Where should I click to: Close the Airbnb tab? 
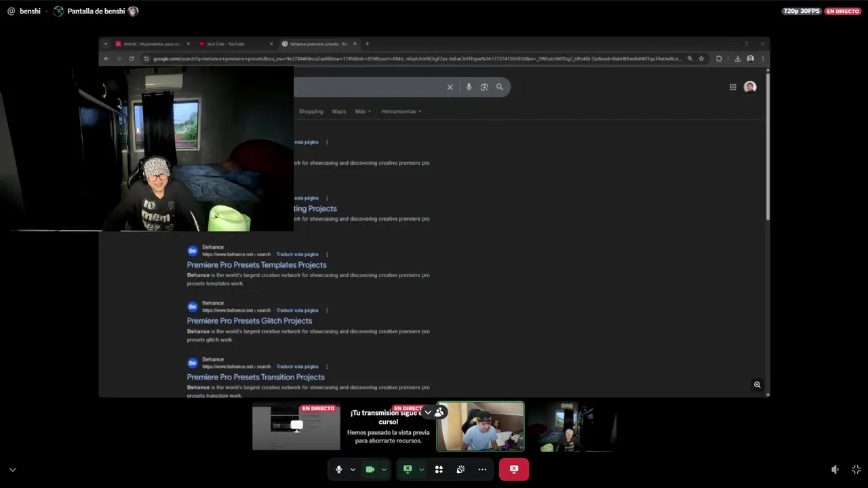tap(188, 43)
